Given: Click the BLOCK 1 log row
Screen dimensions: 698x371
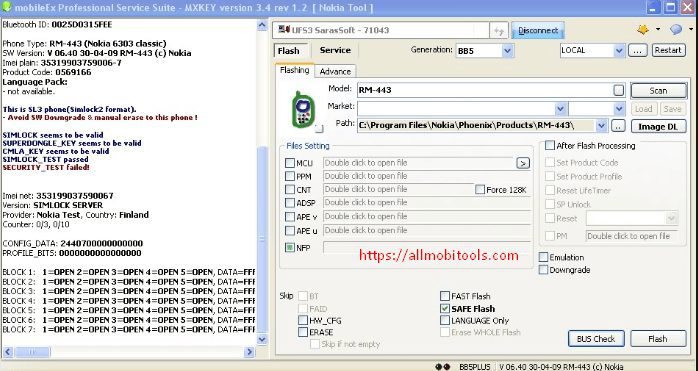Looking at the screenshot, I should pos(129,272).
